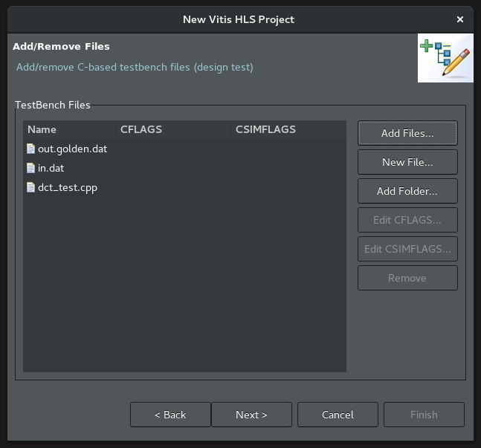Click the CFLAGS column header
Screen dimensions: 481x448
tap(141, 129)
